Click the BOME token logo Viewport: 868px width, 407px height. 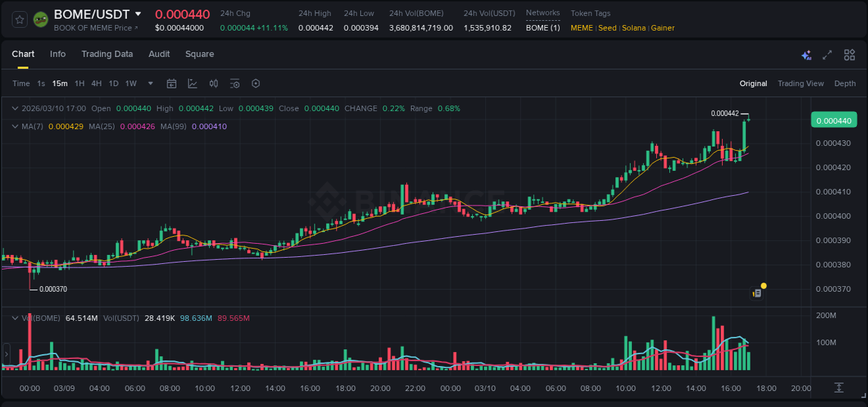coord(40,19)
